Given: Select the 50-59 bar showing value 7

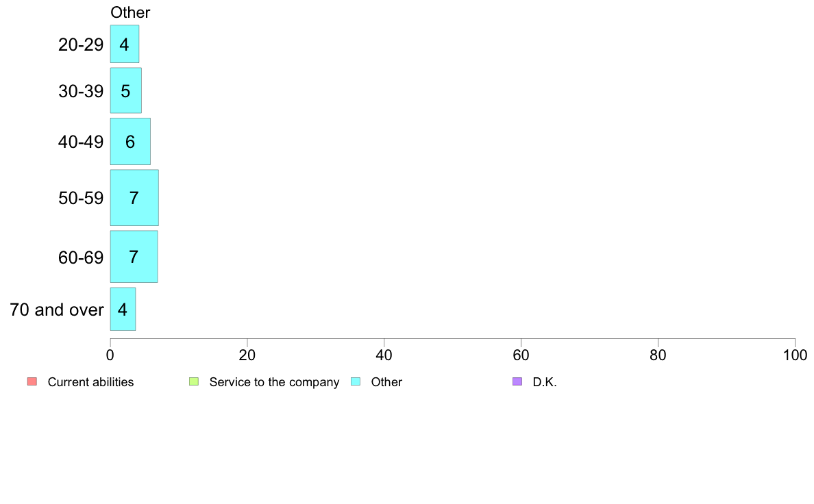Looking at the screenshot, I should [x=134, y=198].
